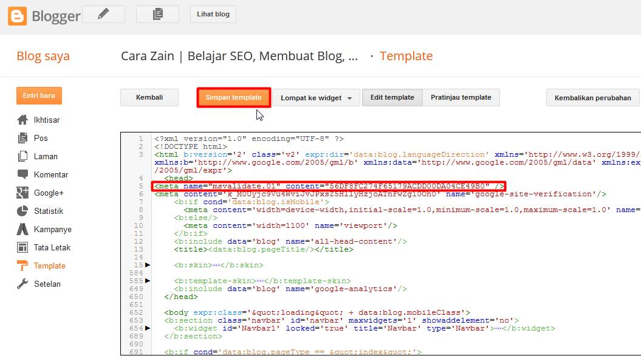This screenshot has height=364, width=641.
Task: Click the title tag on line 13
Action: coord(264,249)
